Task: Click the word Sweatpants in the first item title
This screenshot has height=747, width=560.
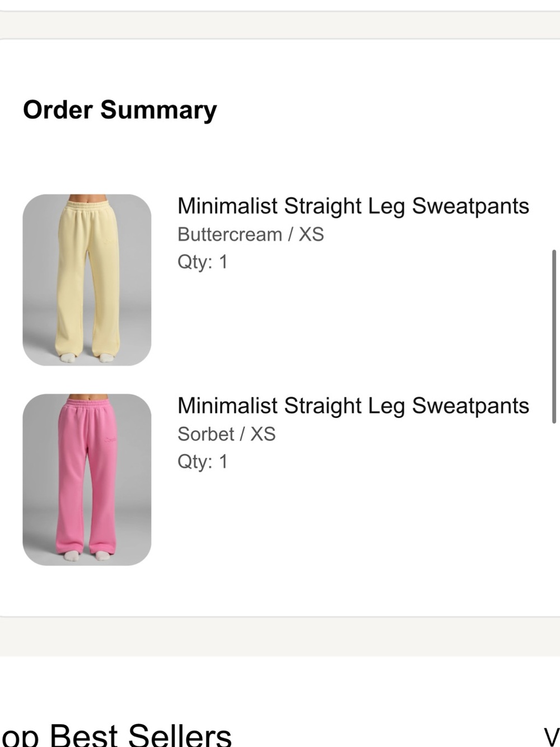Action: pos(470,206)
